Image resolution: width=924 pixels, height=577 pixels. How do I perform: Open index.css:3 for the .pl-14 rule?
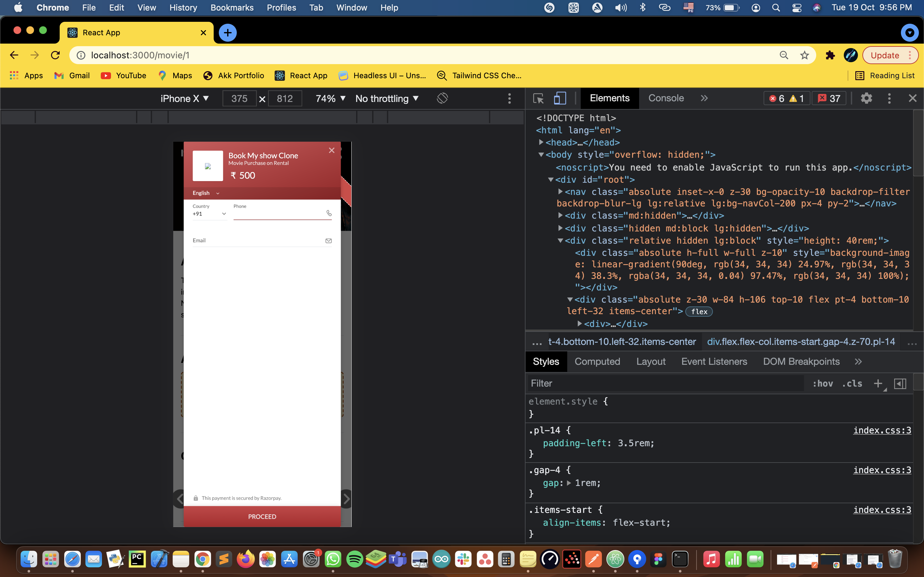point(882,430)
